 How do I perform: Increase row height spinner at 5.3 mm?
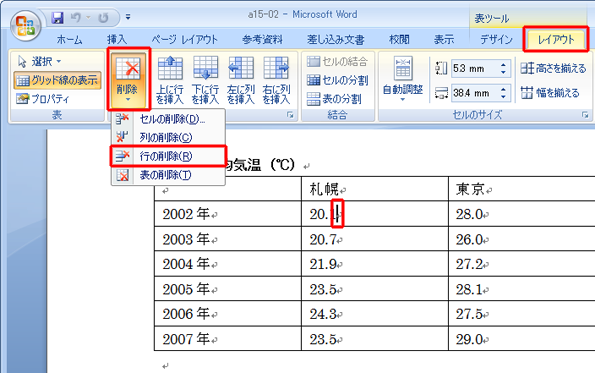click(503, 65)
